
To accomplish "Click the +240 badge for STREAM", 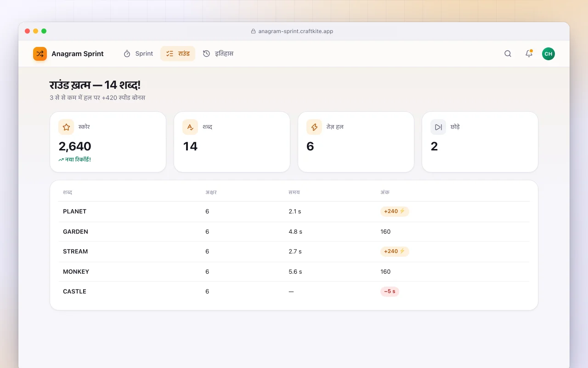I will point(395,251).
